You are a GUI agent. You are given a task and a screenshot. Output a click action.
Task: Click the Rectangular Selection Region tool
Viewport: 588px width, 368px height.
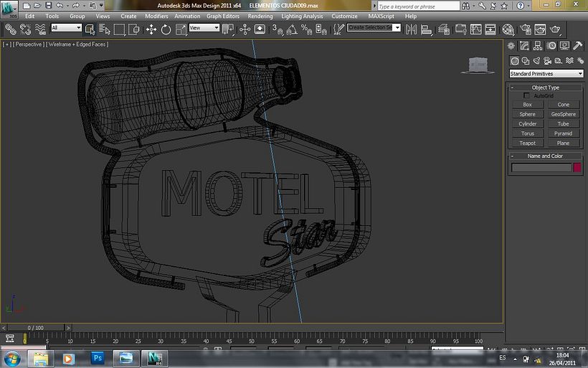[x=119, y=29]
